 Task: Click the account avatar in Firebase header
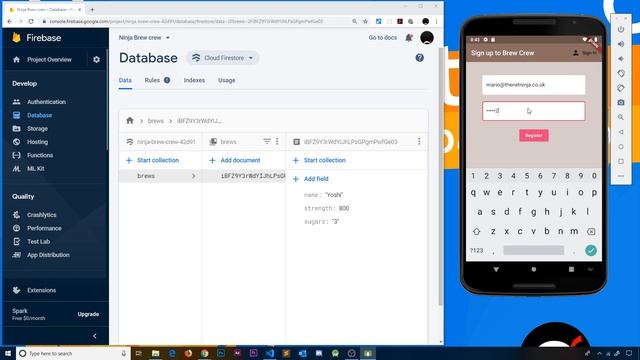tap(427, 38)
